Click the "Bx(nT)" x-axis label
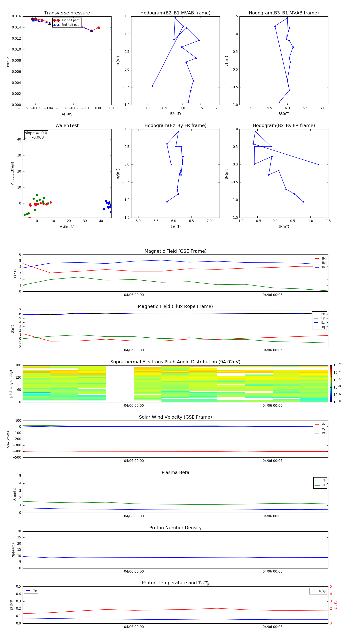 point(284,227)
